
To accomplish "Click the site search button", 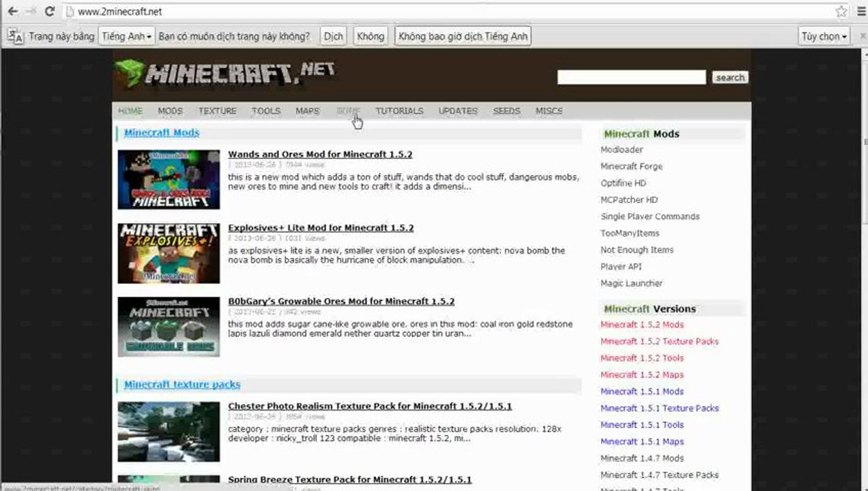I will [729, 77].
